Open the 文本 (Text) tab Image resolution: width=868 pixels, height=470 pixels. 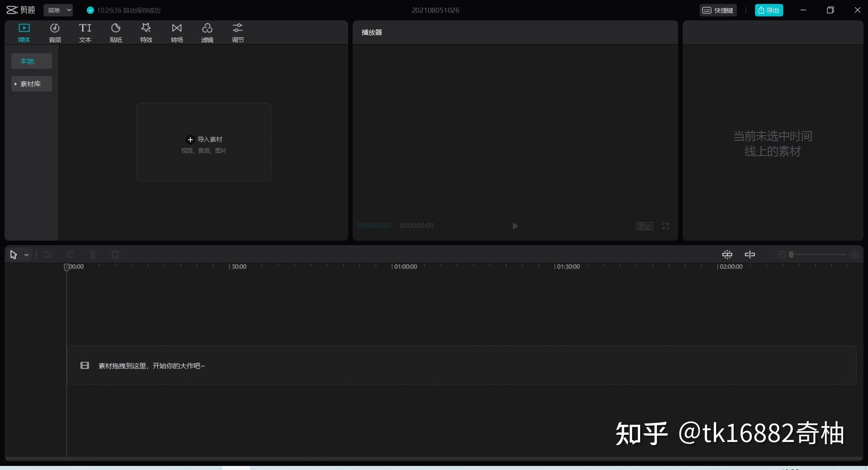tap(85, 33)
